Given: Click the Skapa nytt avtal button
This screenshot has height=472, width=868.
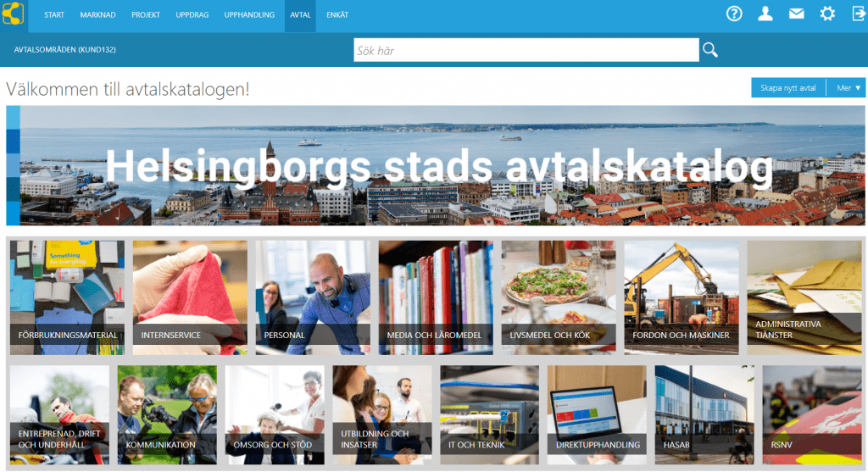Looking at the screenshot, I should [x=788, y=88].
